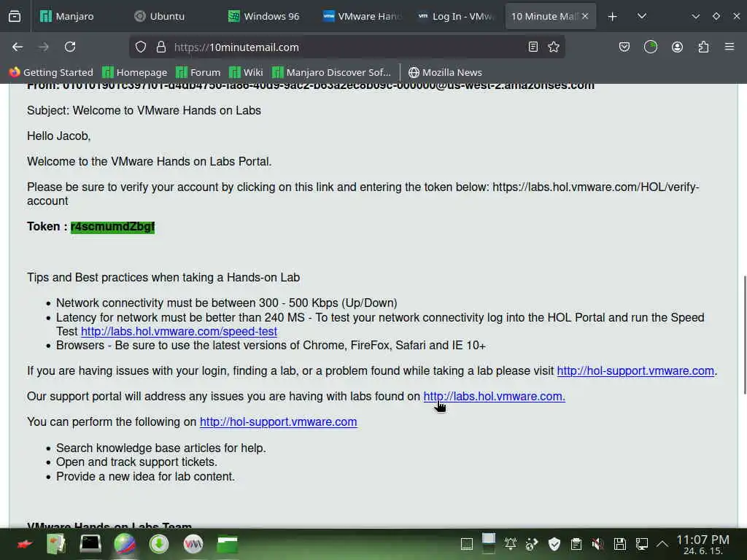Screen dimensions: 747x560
Task: Open the clipboard tray icon
Action: click(x=576, y=544)
